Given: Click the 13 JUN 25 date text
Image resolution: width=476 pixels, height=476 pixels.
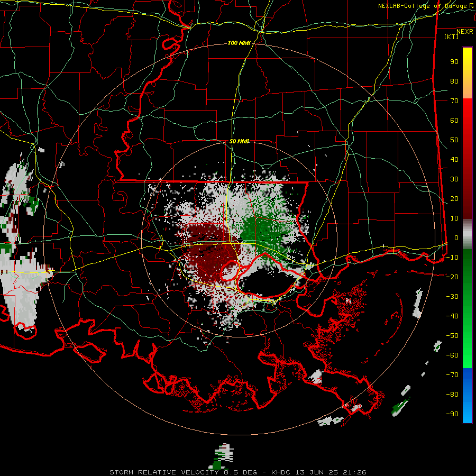Looking at the screenshot, I should click(316, 472).
